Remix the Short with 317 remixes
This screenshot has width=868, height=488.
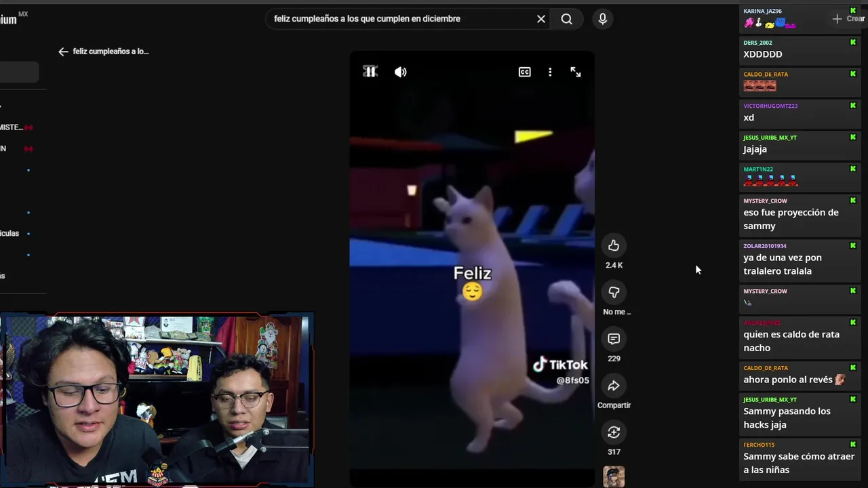[x=614, y=432]
